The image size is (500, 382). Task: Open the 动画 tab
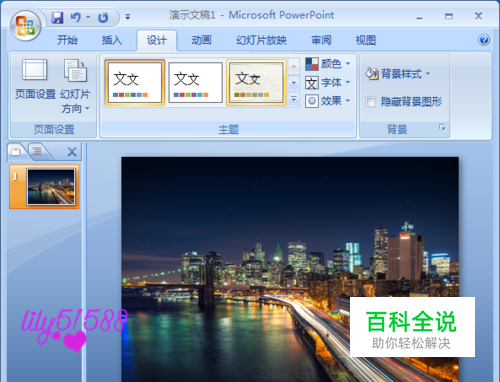coord(201,40)
